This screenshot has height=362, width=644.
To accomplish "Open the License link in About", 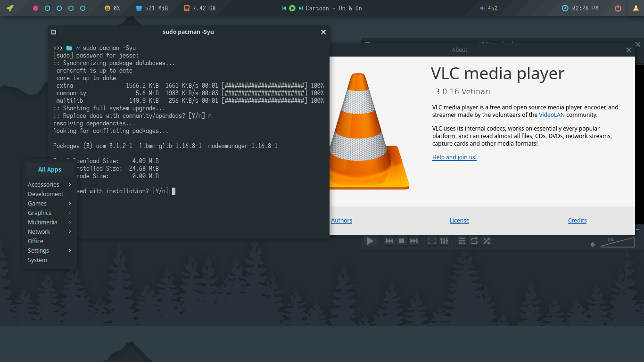I will pos(460,220).
